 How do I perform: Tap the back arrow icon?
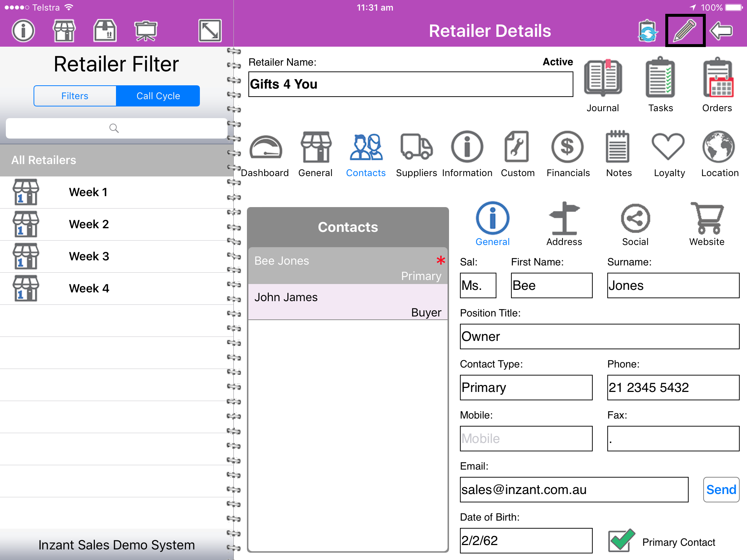click(721, 31)
